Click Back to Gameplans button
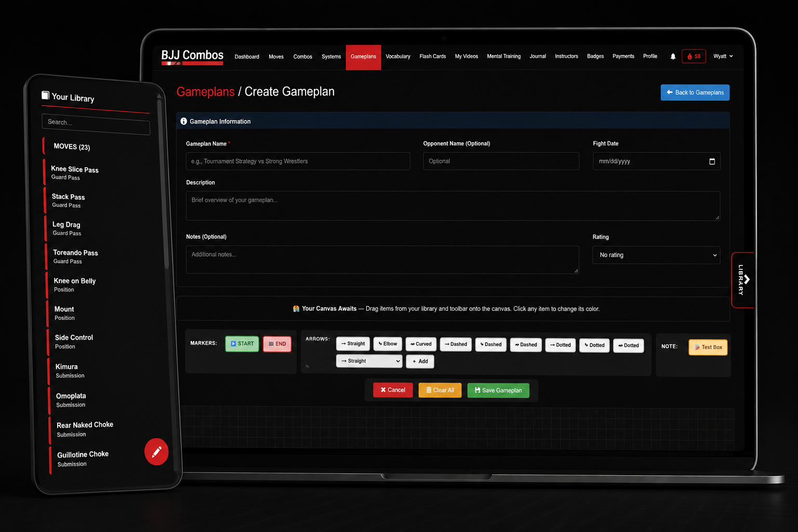Image resolution: width=798 pixels, height=532 pixels. click(695, 92)
